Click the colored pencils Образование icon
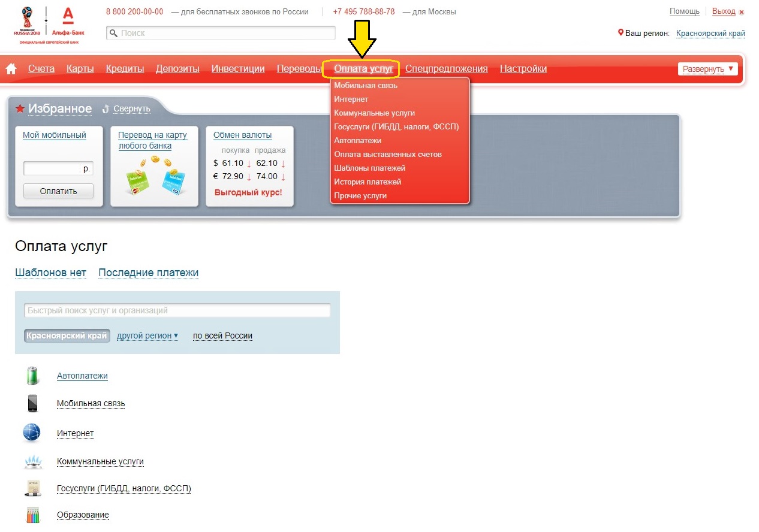Image resolution: width=759 pixels, height=532 pixels. (x=32, y=515)
